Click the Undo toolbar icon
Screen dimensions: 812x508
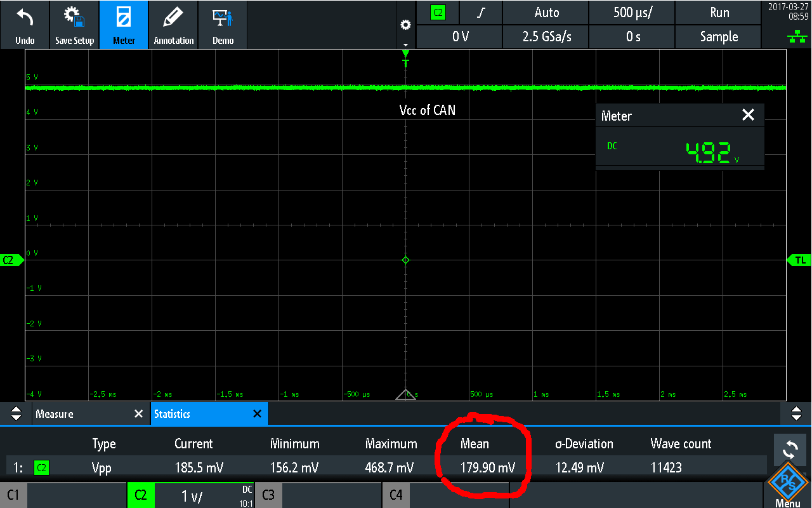coord(25,25)
